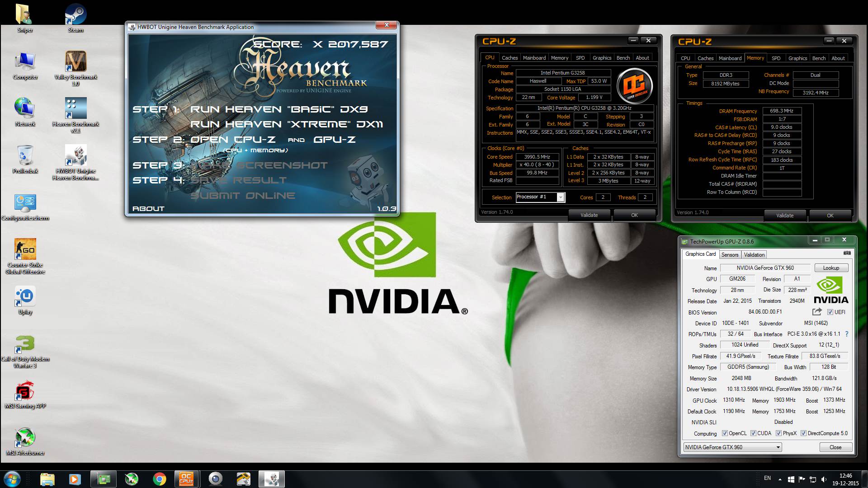The height and width of the screenshot is (488, 868).
Task: Click OK in the right CPU-Z window
Action: [x=830, y=216]
